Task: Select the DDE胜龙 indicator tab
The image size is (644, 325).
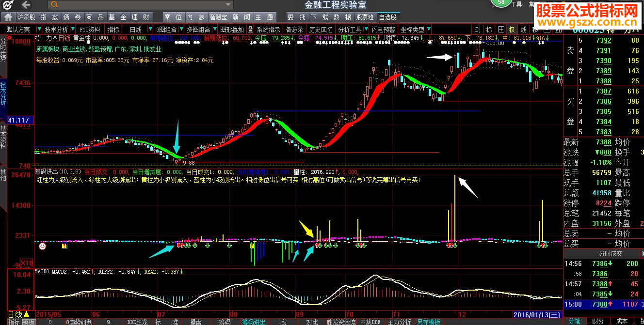Action: coord(137,322)
